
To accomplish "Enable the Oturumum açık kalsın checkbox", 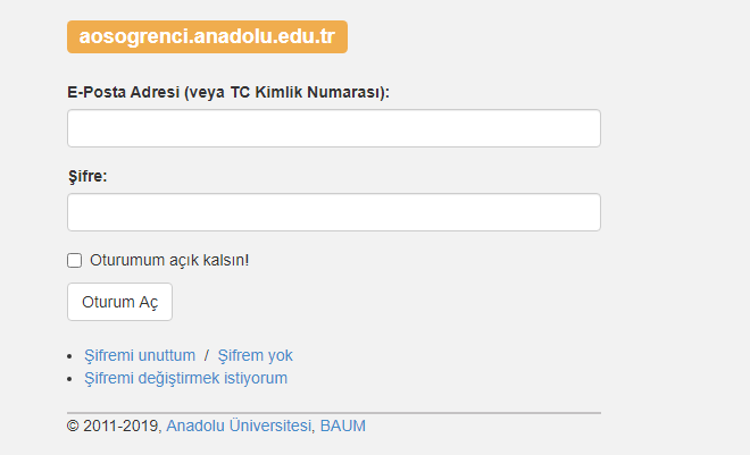I will coord(74,261).
